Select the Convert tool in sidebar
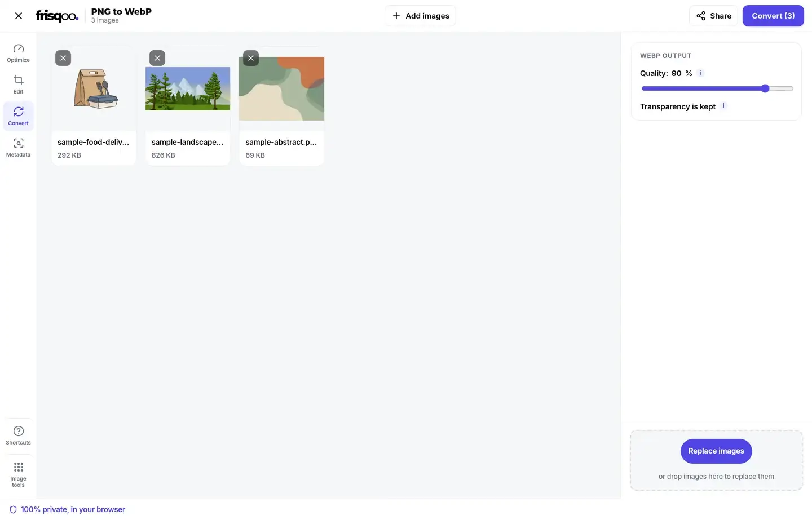 19,116
